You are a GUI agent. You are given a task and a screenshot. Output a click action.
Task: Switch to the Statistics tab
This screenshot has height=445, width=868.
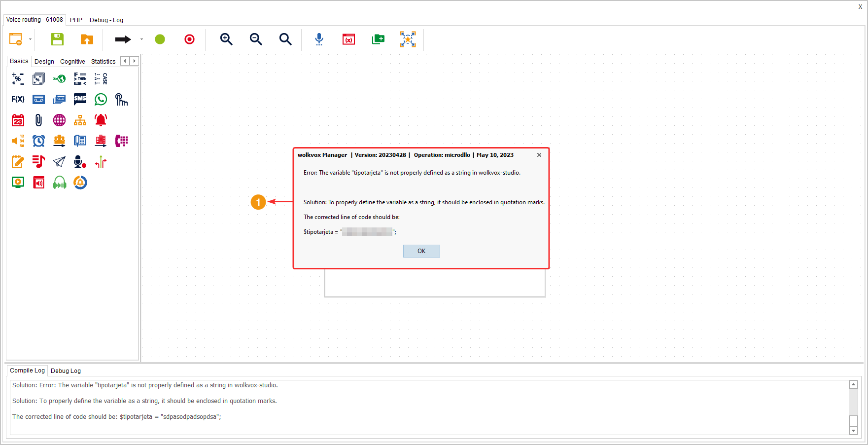[104, 62]
